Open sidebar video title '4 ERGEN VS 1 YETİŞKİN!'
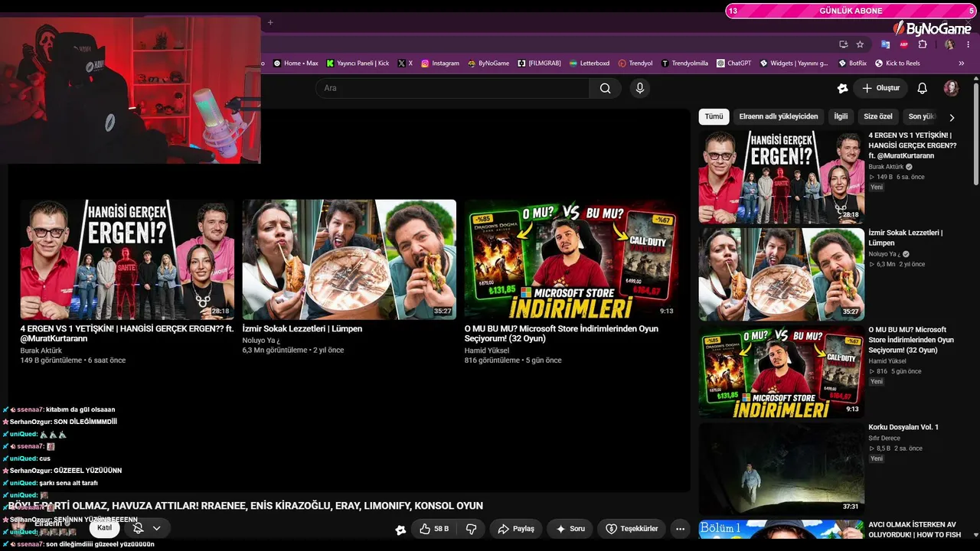Image resolution: width=980 pixels, height=551 pixels. 913,145
